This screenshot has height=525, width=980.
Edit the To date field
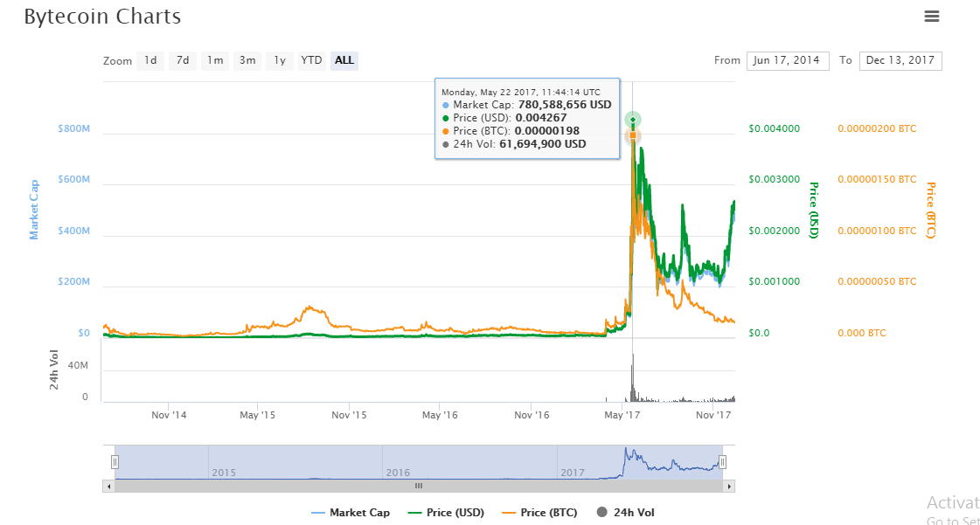click(900, 60)
